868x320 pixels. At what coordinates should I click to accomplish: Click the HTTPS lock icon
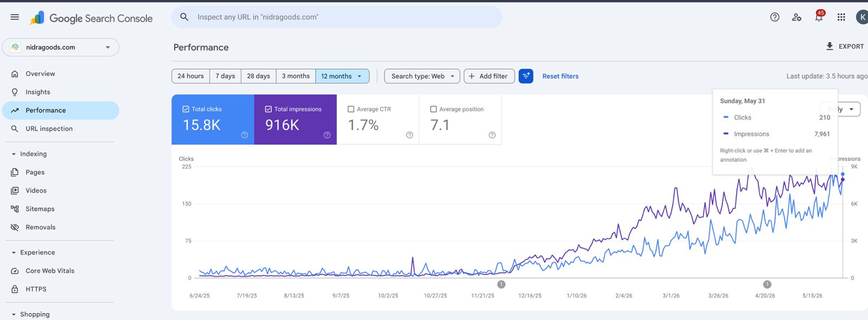15,290
